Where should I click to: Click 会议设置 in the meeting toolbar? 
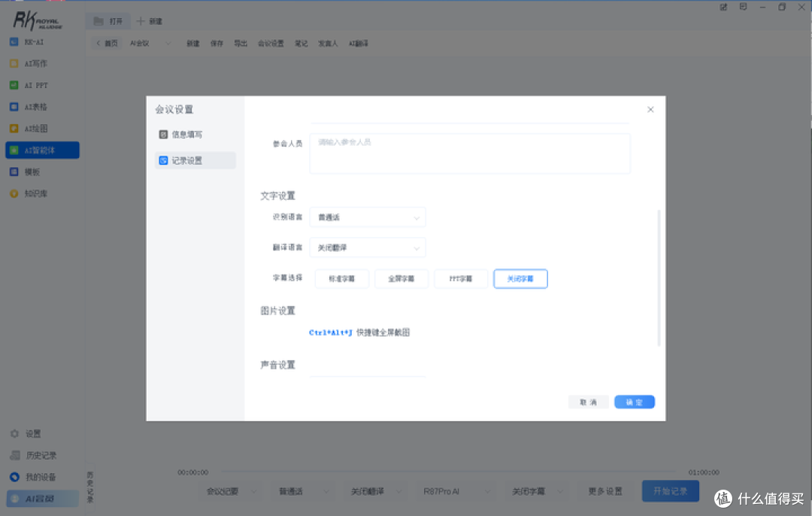[271, 44]
